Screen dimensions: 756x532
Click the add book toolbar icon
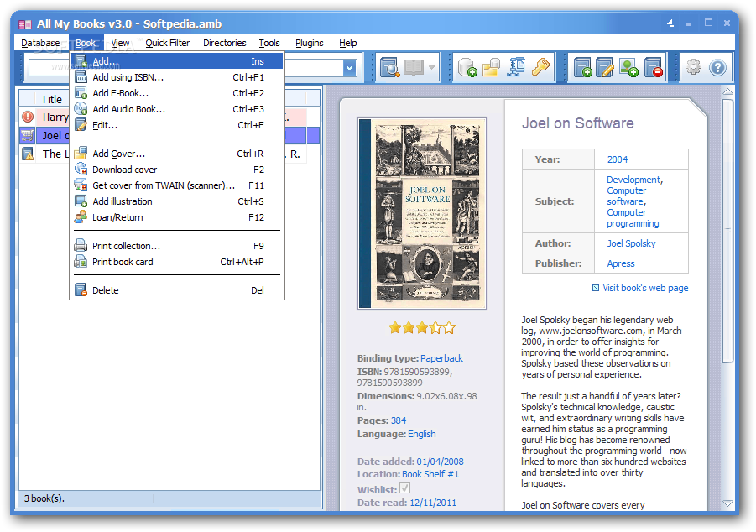tap(583, 67)
